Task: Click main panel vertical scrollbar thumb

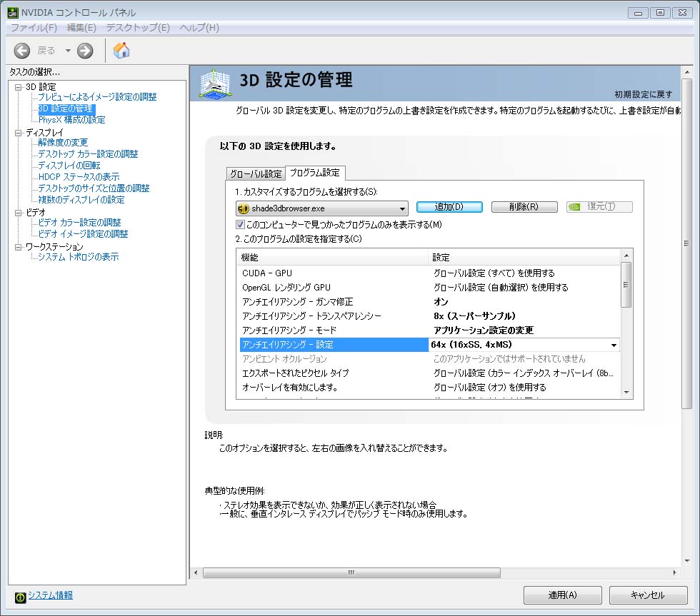Action: pos(686,243)
